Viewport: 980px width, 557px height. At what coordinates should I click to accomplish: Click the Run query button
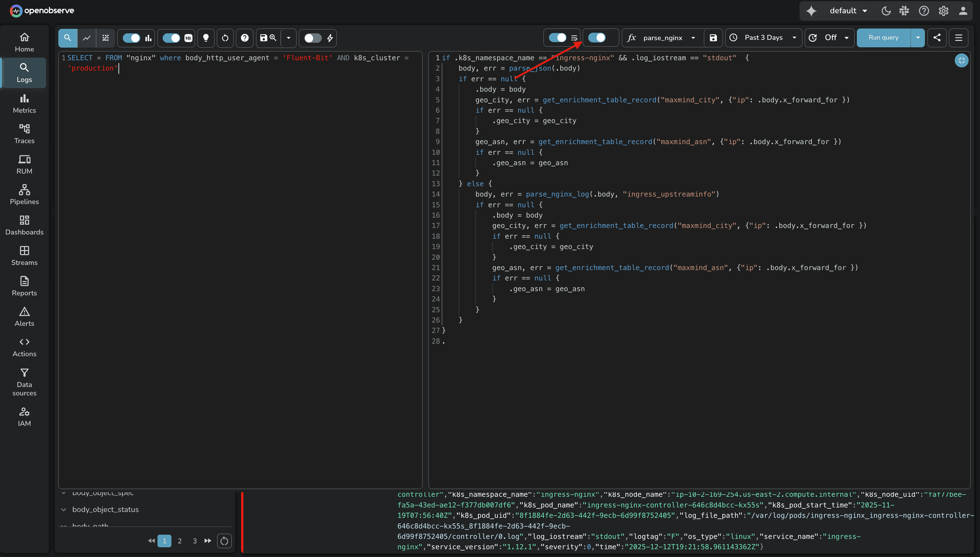(882, 38)
